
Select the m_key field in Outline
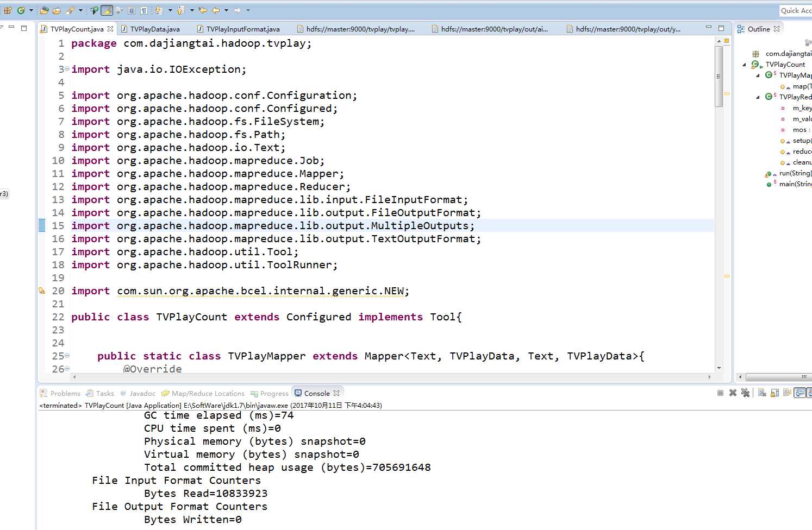click(797, 108)
